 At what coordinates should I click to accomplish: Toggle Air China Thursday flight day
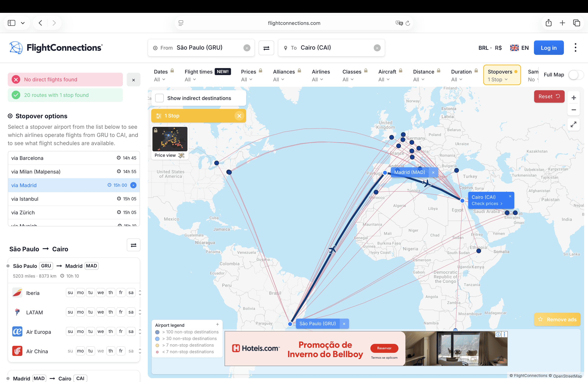tap(111, 351)
